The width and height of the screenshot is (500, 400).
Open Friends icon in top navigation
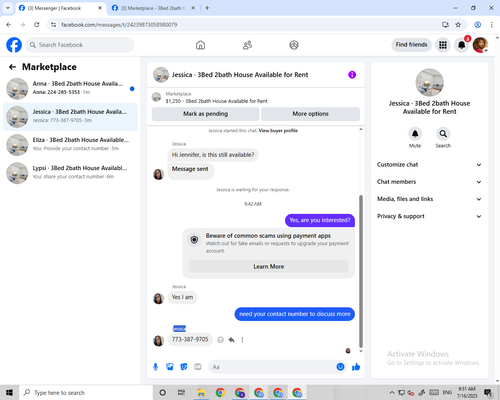click(x=247, y=45)
